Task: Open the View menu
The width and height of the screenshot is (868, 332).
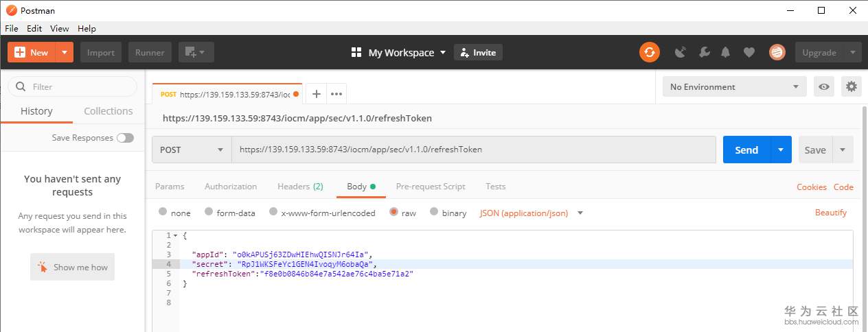Action: 60,29
